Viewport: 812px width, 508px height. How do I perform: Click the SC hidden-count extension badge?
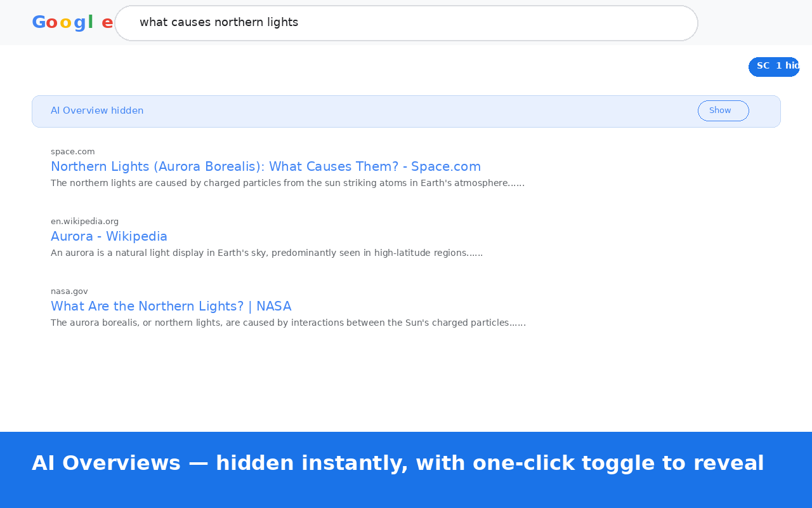point(773,67)
